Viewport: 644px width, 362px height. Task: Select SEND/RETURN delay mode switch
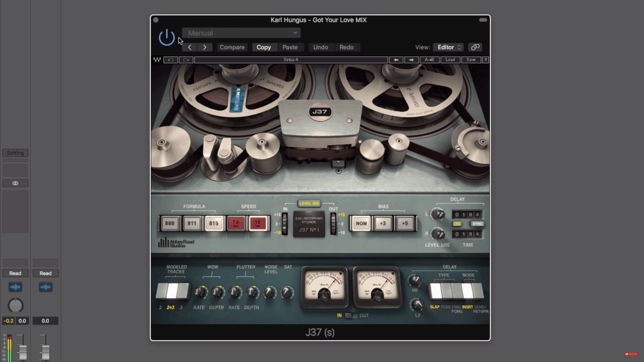[478, 291]
